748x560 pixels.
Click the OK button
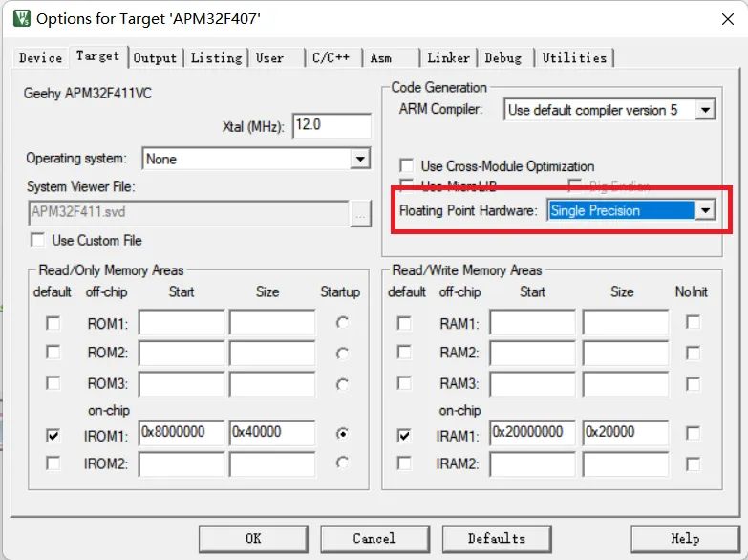[253, 538]
